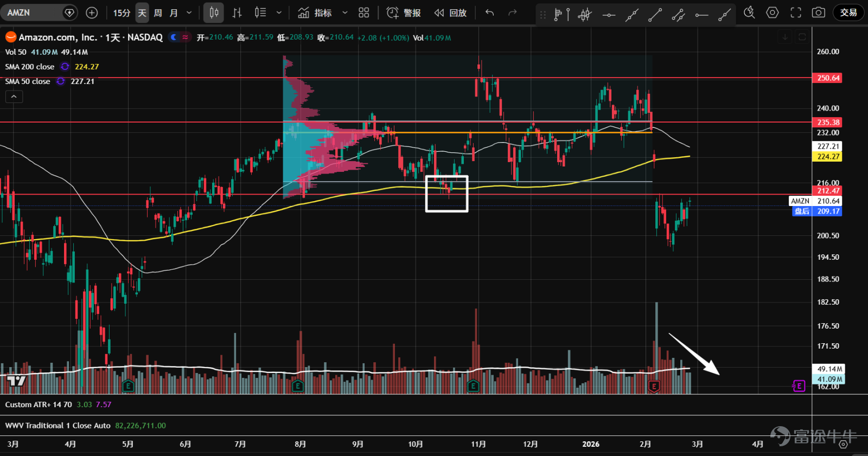Add a symbol to compare with the plus button
The height and width of the screenshot is (456, 868).
pos(92,12)
